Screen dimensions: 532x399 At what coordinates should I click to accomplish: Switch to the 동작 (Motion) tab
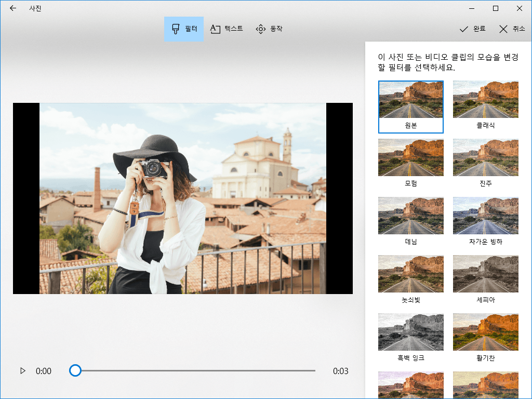(x=269, y=29)
